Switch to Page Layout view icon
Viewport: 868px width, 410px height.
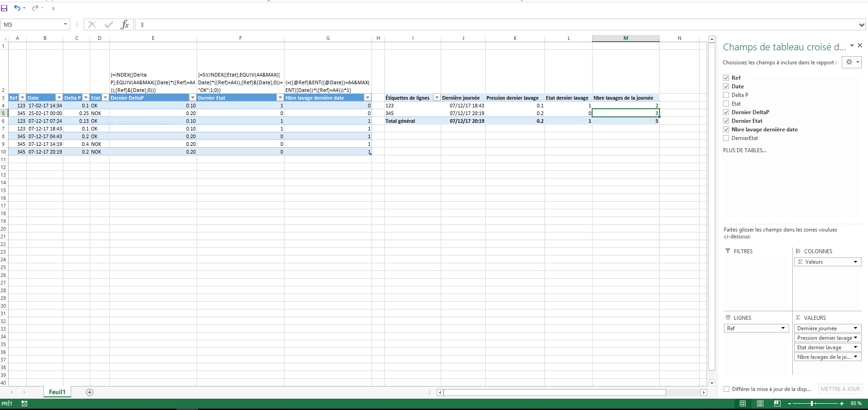point(760,404)
